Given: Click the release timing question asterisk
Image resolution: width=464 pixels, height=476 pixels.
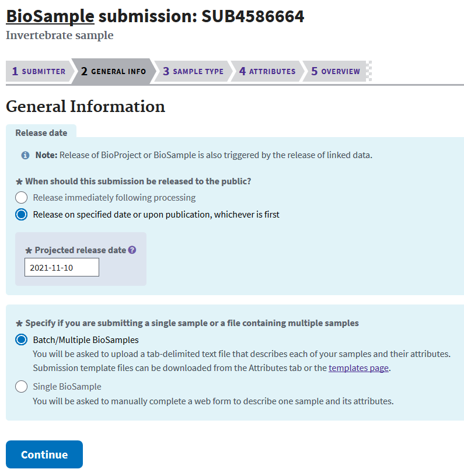Looking at the screenshot, I should 19,182.
